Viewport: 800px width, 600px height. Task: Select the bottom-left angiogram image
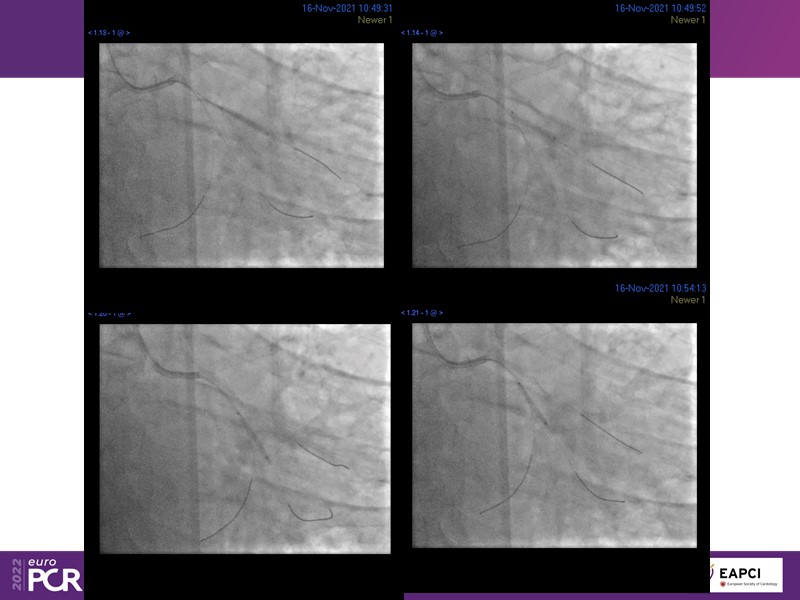pyautogui.click(x=245, y=435)
